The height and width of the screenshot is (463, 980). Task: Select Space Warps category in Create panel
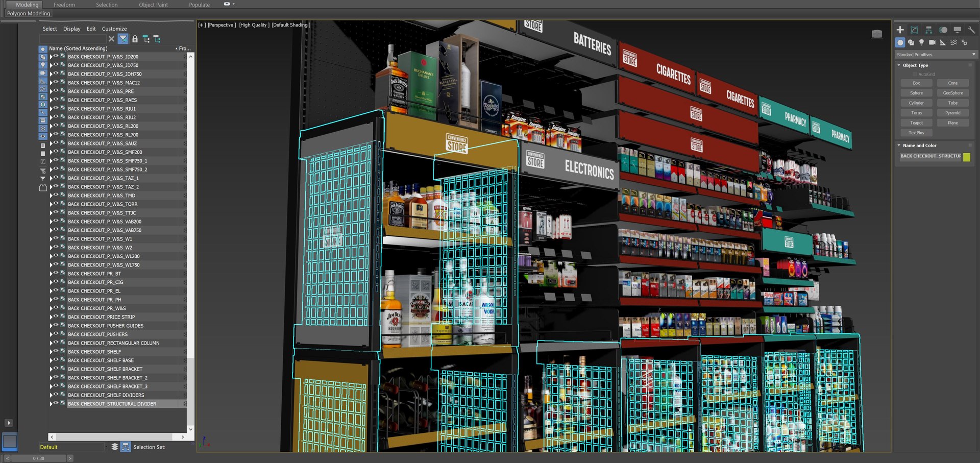point(953,42)
